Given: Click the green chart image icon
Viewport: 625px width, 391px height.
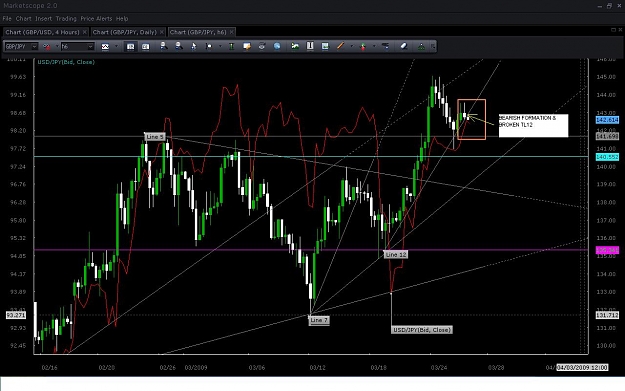Looking at the screenshot, I should pos(295,46).
